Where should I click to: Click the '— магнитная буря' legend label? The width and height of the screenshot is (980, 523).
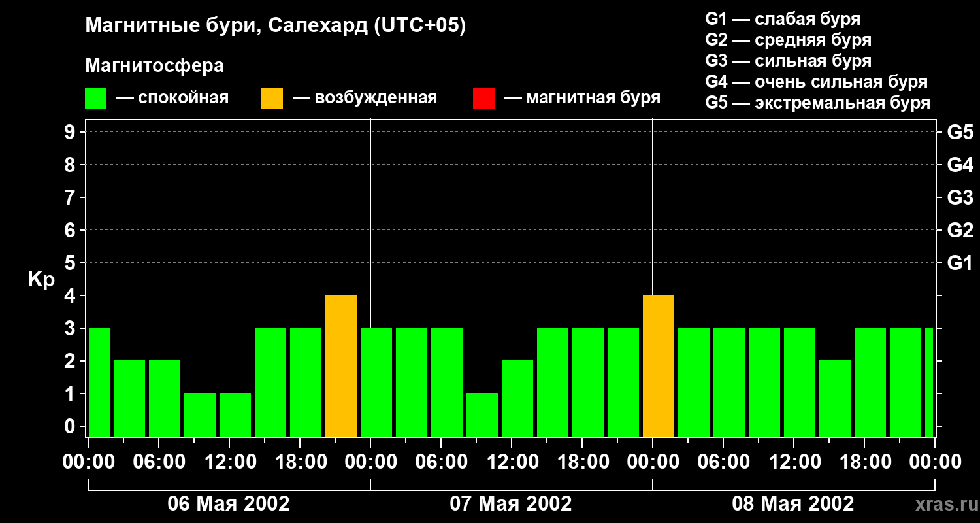pyautogui.click(x=582, y=99)
